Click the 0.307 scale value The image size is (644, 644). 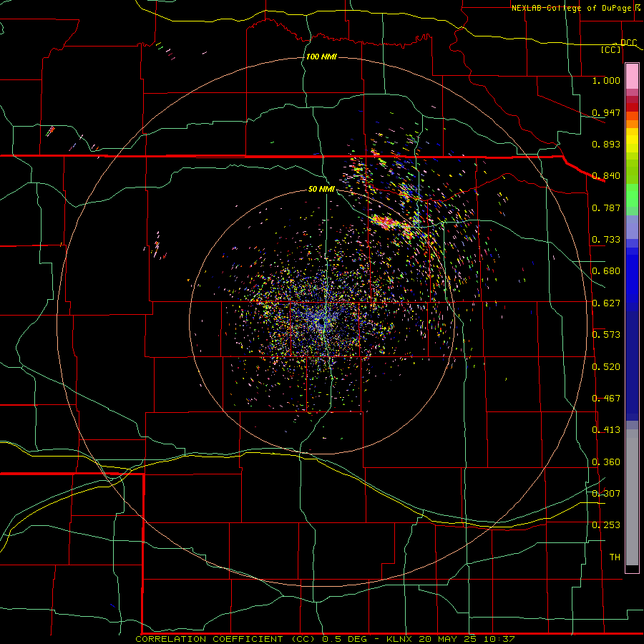(606, 494)
